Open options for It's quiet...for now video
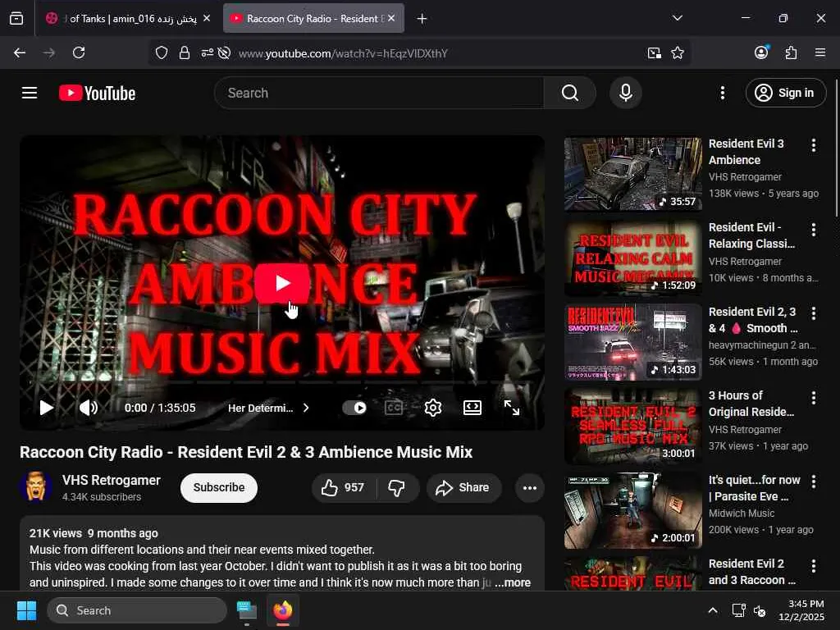 pyautogui.click(x=813, y=482)
